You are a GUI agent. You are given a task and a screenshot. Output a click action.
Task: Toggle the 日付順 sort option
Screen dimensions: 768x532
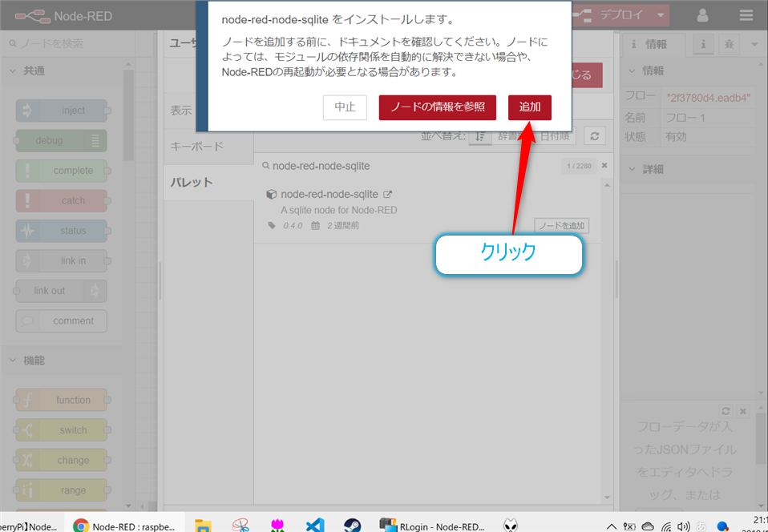point(555,136)
